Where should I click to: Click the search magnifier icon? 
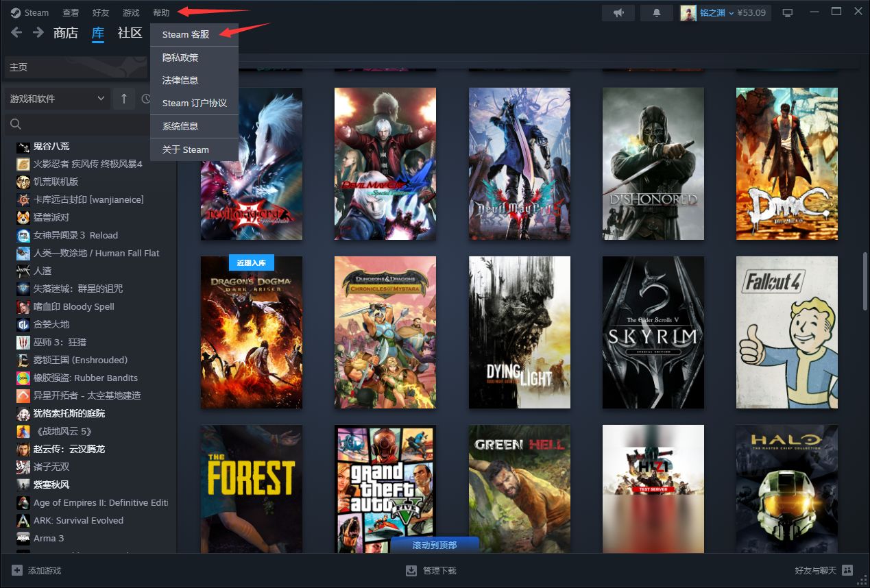(x=16, y=124)
